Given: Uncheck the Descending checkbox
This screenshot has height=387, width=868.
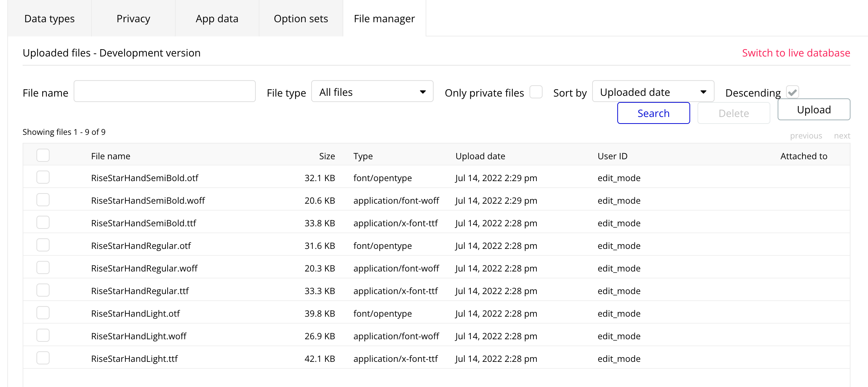Looking at the screenshot, I should [792, 92].
